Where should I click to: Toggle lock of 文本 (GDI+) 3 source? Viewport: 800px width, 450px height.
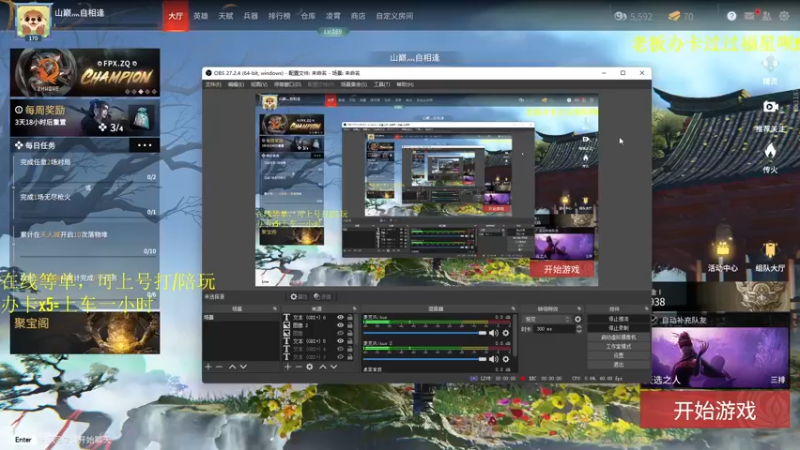(x=350, y=357)
